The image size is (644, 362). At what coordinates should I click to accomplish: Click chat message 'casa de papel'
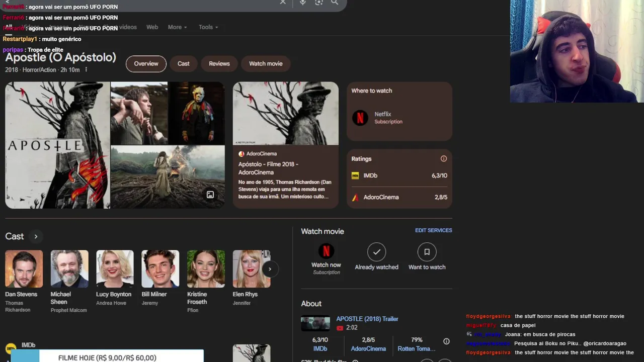pos(518,325)
